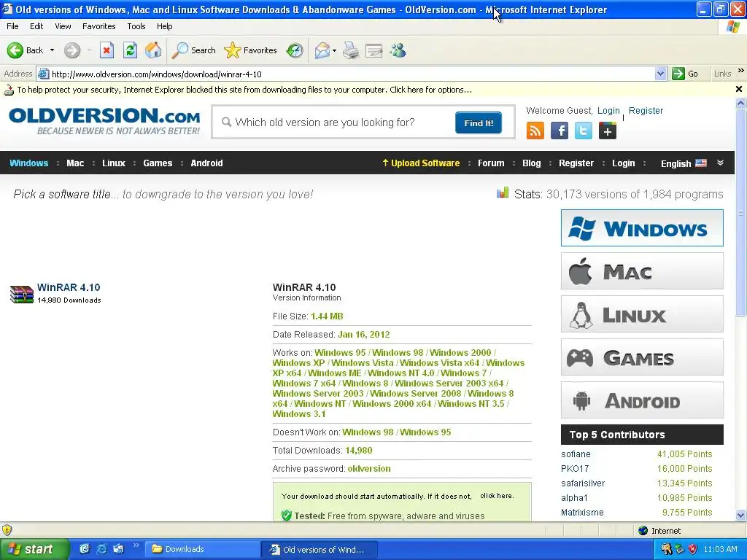Click the Games tab in nav bar

tap(158, 163)
